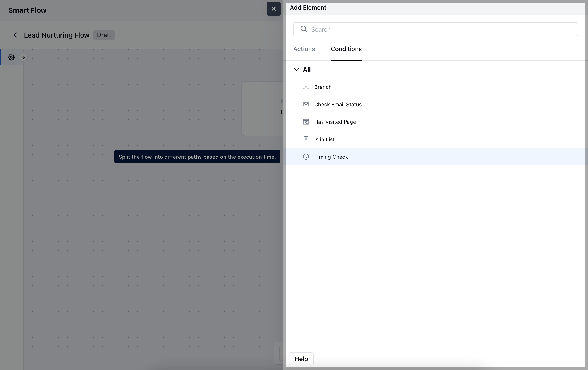The height and width of the screenshot is (370, 588).
Task: Collapse the All conditions group
Action: coord(296,69)
